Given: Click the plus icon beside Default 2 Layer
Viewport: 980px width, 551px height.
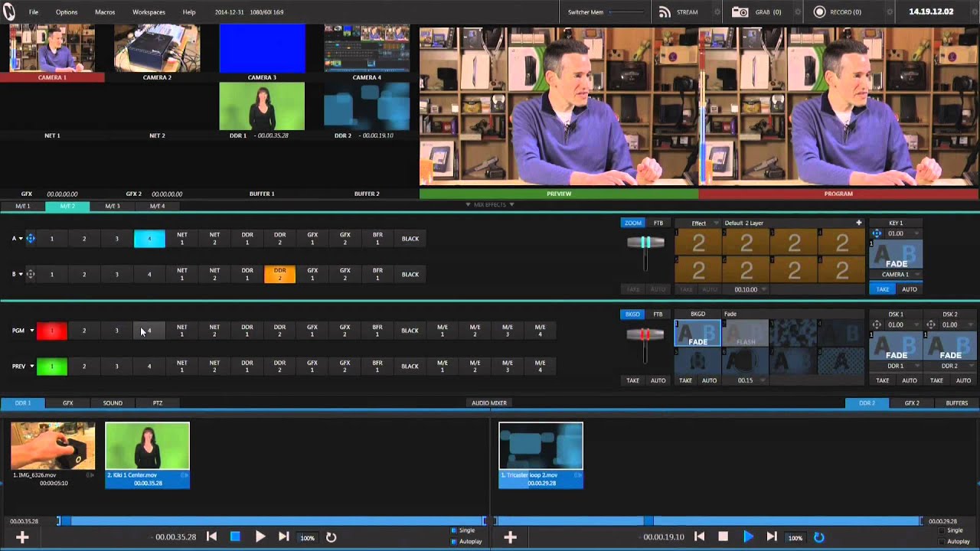Looking at the screenshot, I should pos(858,223).
